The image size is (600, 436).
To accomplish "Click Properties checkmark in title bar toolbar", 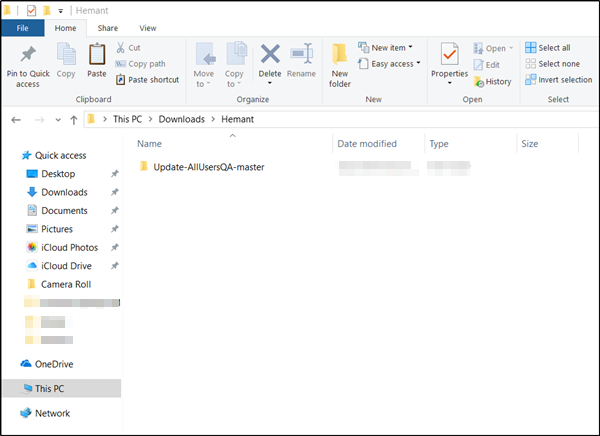I will click(x=31, y=10).
